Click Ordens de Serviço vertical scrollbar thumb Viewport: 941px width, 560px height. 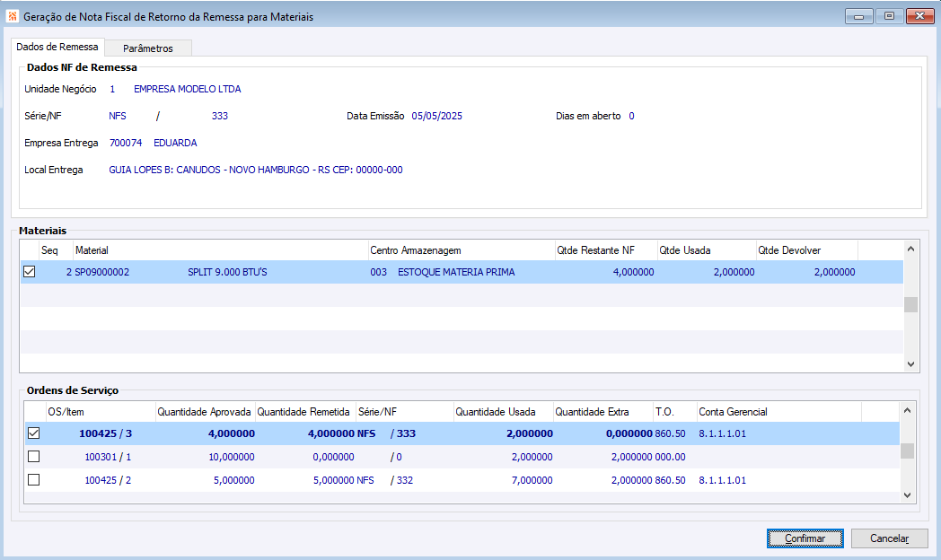[907, 451]
